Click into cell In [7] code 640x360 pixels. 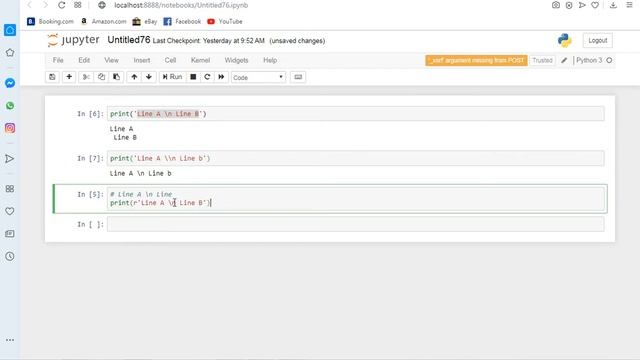coord(356,158)
